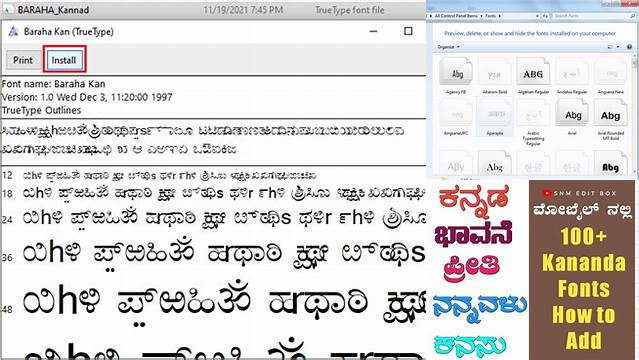The width and height of the screenshot is (639, 360).
Task: Click the Print button
Action: pos(23,60)
